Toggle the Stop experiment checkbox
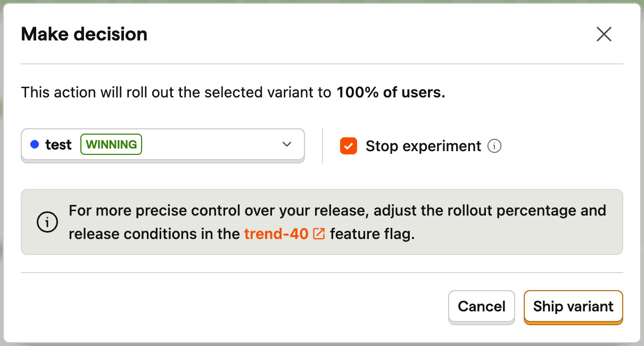This screenshot has width=644, height=346. [x=348, y=146]
